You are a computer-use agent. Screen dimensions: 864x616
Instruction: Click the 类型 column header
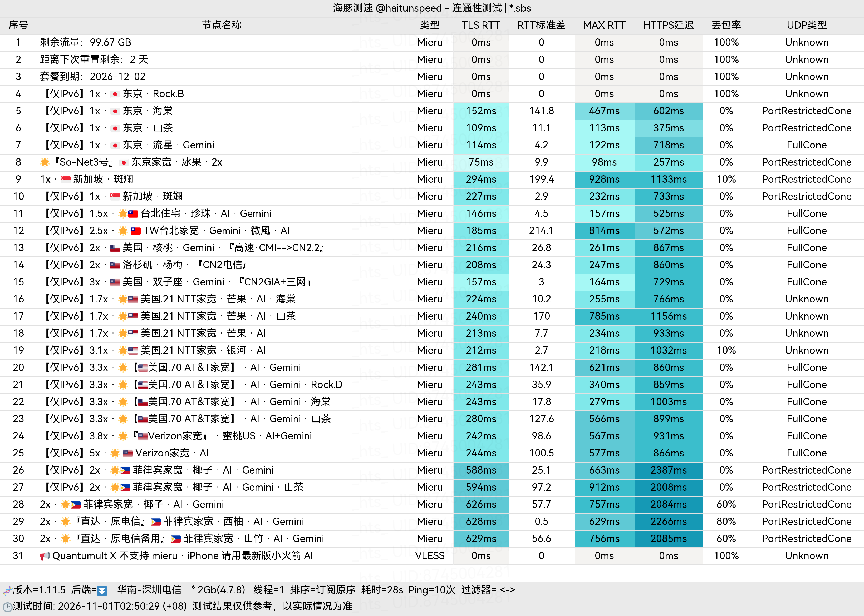(x=430, y=26)
